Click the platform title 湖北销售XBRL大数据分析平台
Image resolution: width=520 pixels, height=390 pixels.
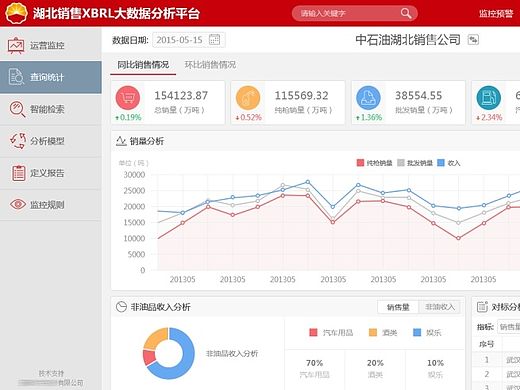pyautogui.click(x=116, y=13)
